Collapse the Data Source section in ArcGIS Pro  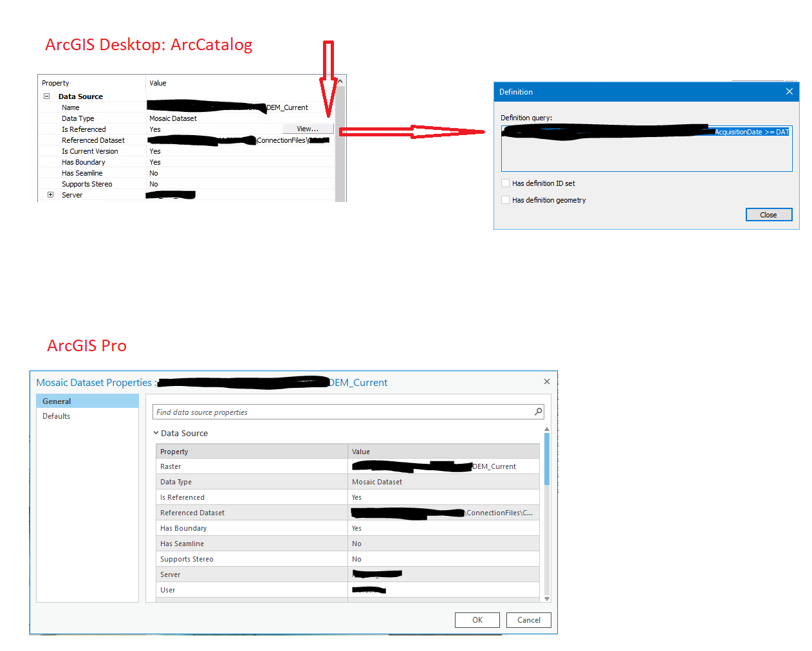click(156, 433)
